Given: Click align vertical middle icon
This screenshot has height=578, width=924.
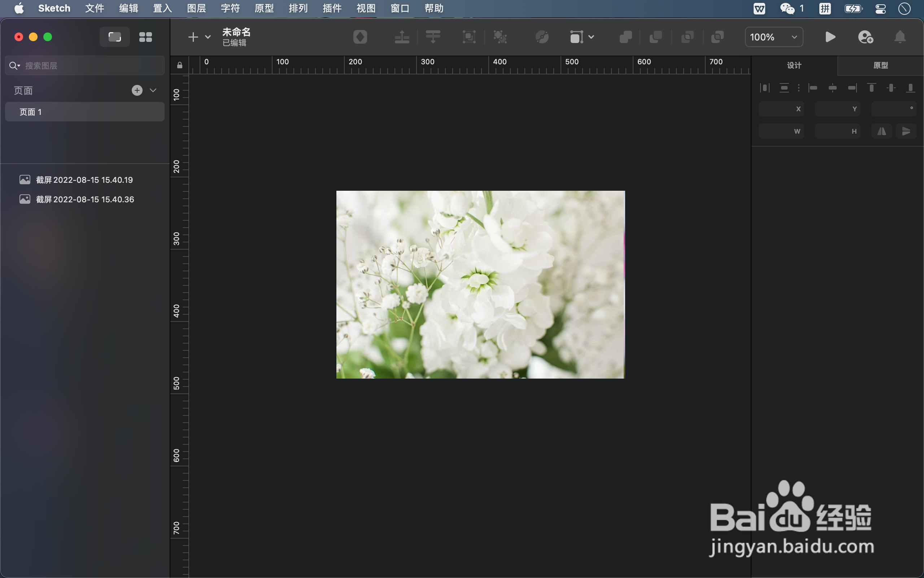Looking at the screenshot, I should (x=891, y=88).
